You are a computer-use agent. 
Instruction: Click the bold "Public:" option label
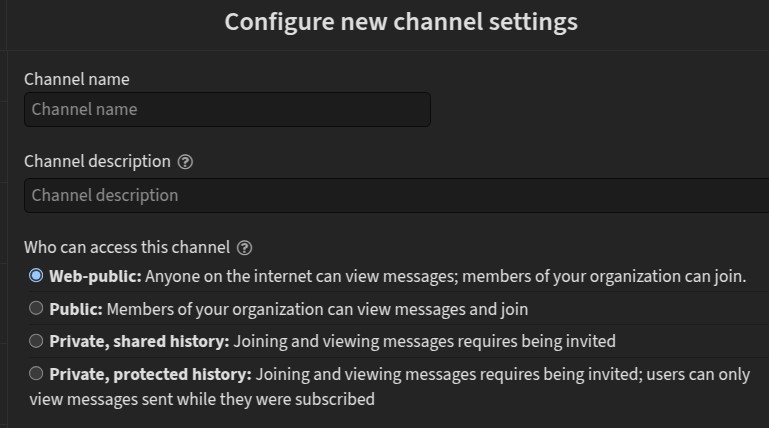(76, 309)
